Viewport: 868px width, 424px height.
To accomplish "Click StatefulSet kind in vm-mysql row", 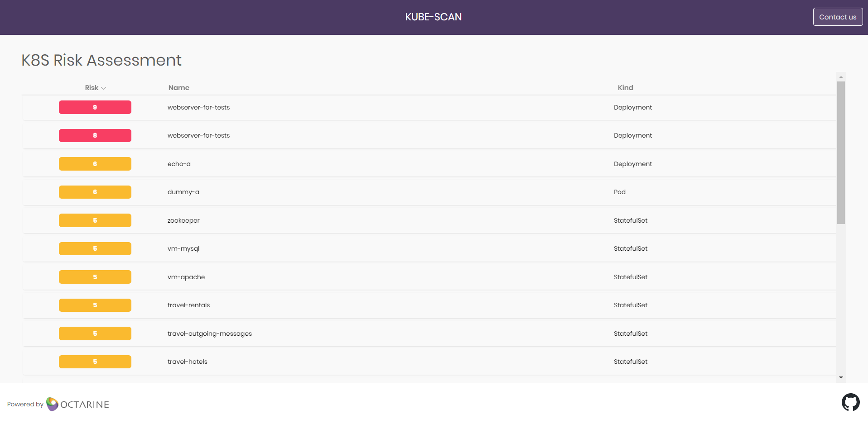I will pos(631,248).
